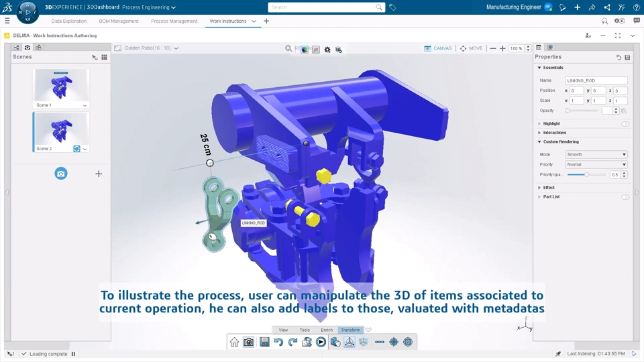Click the sync icon on Scene 2
Screen dimensions: 644x362
click(76, 149)
